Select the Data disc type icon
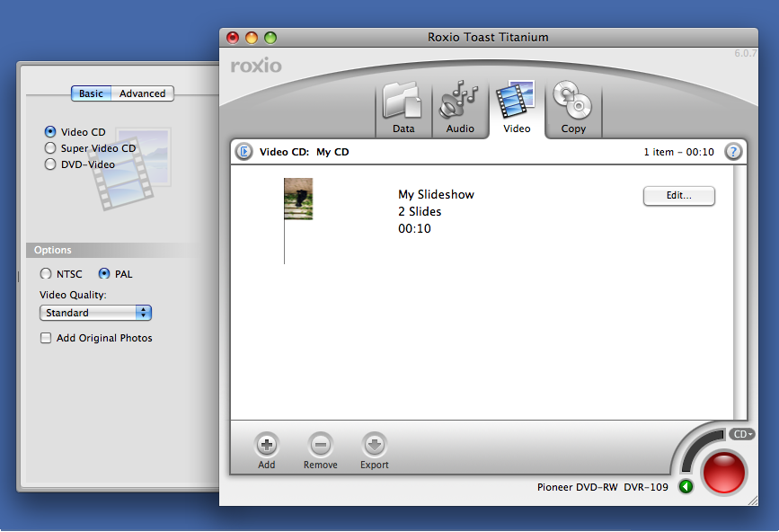 403,102
